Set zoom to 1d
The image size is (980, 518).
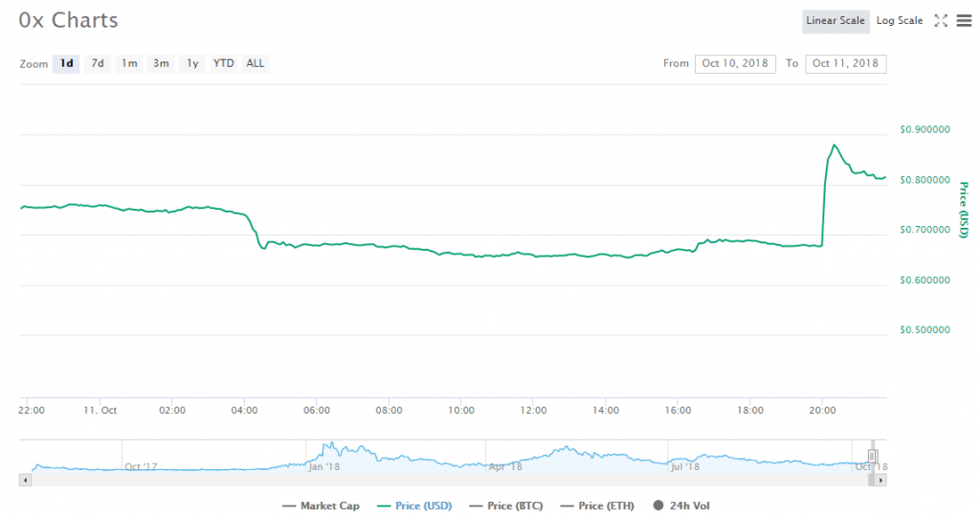(66, 63)
